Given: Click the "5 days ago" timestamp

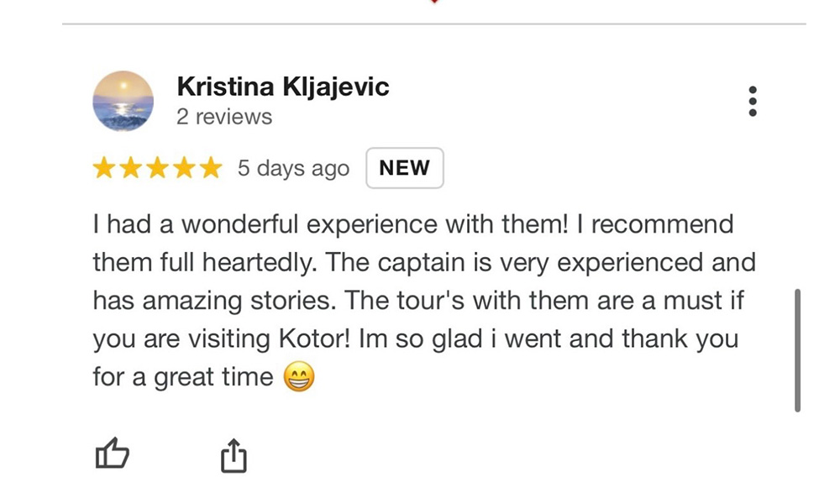Looking at the screenshot, I should point(293,169).
